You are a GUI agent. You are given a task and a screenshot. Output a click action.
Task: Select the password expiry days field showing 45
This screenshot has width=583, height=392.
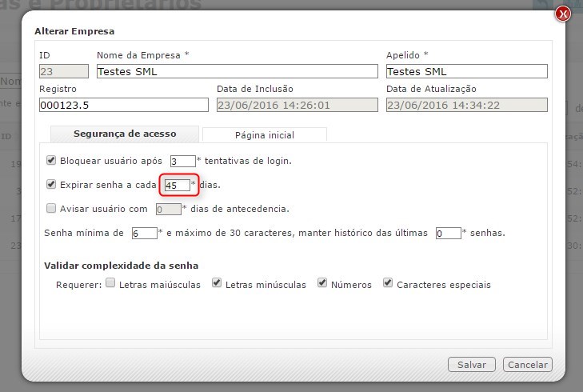click(x=177, y=185)
